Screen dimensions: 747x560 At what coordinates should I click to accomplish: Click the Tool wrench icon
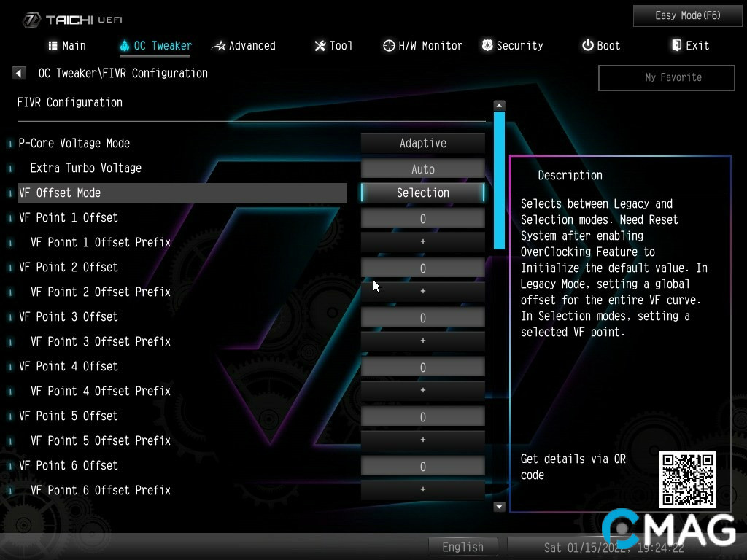coord(320,46)
